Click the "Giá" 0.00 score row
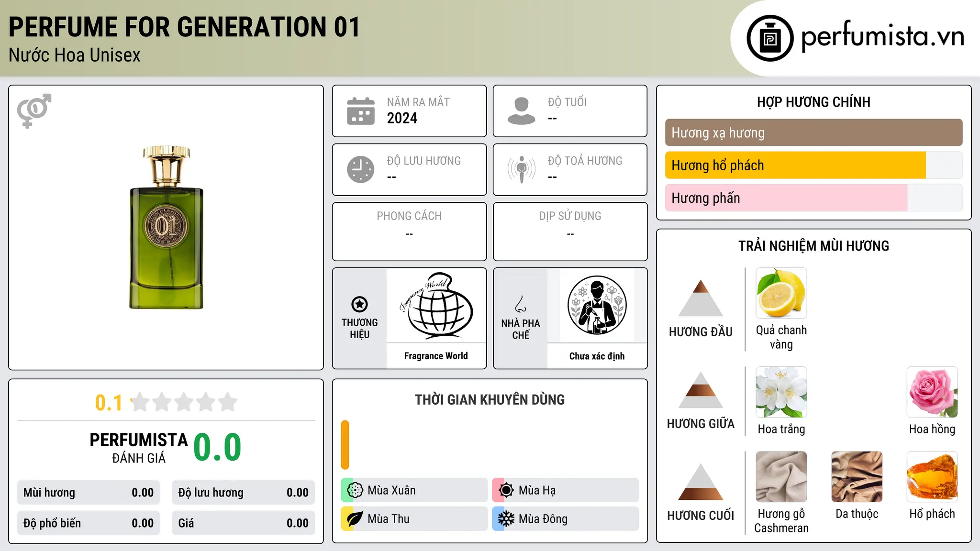This screenshot has height=551, width=980. point(243,523)
